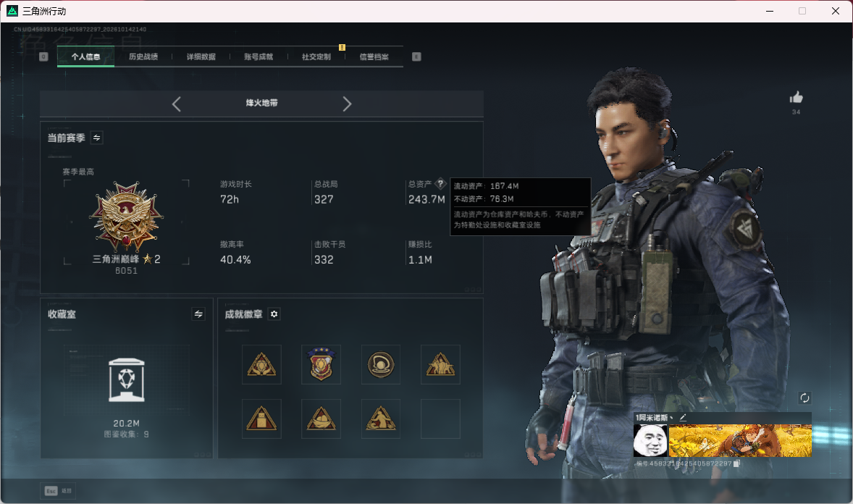Click the 40.4% extraction rate value

[235, 260]
